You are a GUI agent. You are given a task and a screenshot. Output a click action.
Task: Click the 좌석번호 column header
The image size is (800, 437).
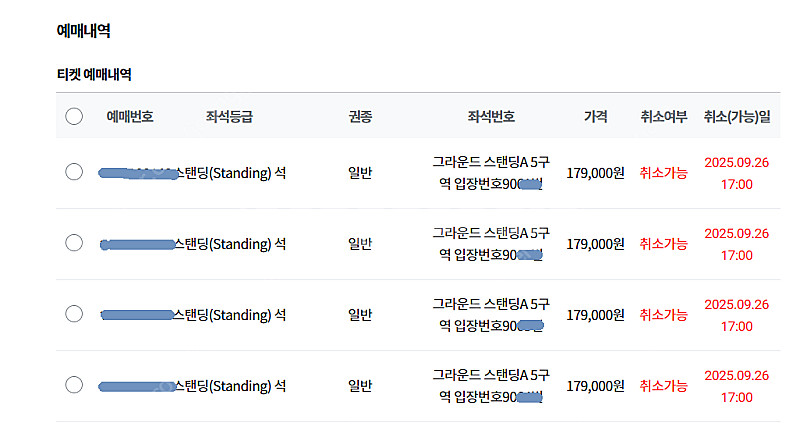coord(491,117)
